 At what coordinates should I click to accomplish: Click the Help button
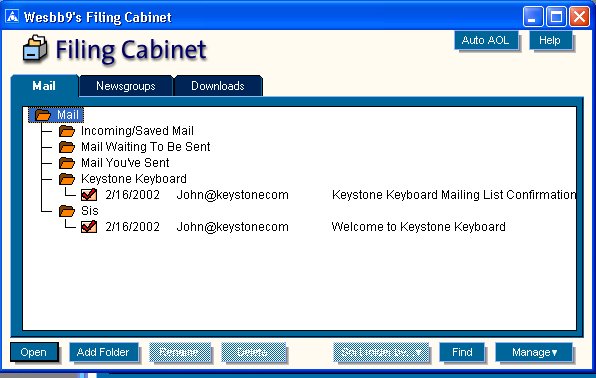pyautogui.click(x=550, y=40)
